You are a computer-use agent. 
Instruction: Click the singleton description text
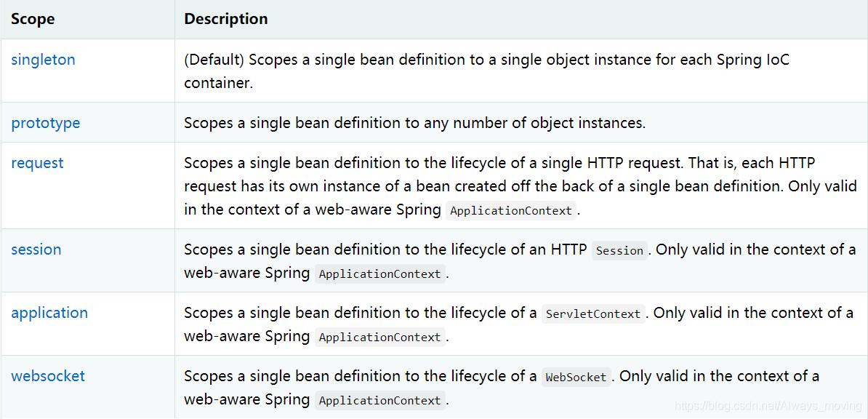click(x=487, y=71)
